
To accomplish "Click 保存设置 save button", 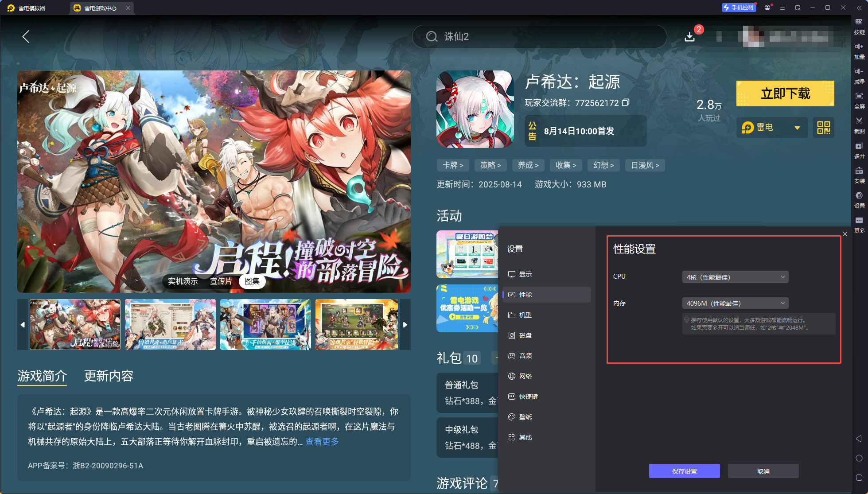I will [685, 471].
